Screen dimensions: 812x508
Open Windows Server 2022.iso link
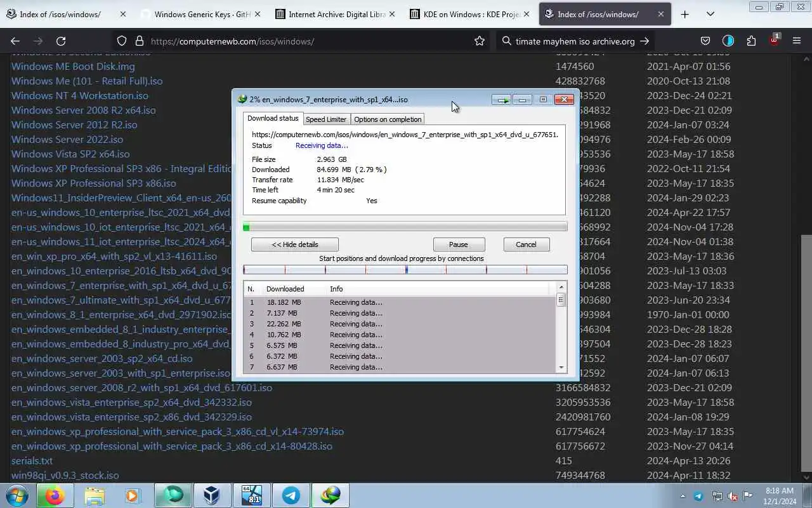67,139
